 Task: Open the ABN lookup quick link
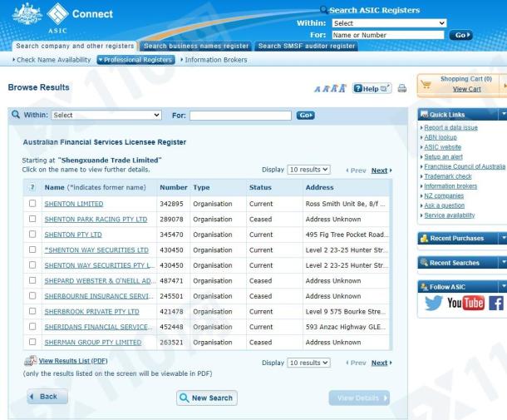pos(441,137)
